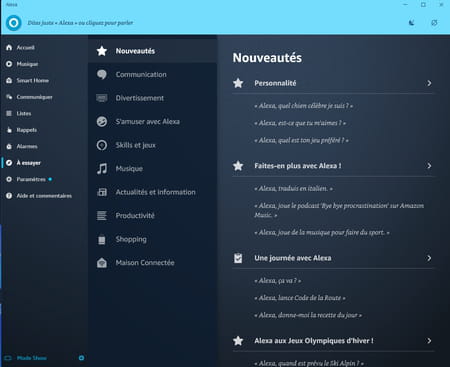Open the Listes sidebar icon
The height and width of the screenshot is (367, 450).
(x=9, y=113)
